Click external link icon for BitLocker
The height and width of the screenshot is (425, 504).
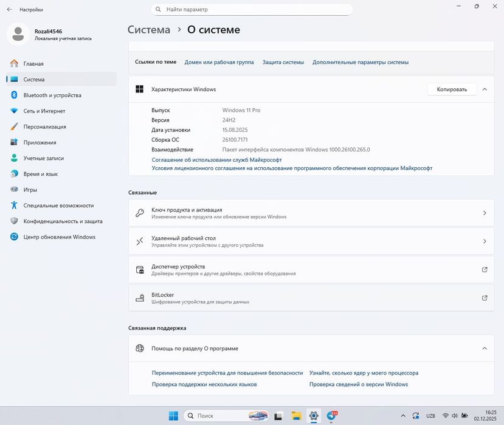tap(485, 298)
